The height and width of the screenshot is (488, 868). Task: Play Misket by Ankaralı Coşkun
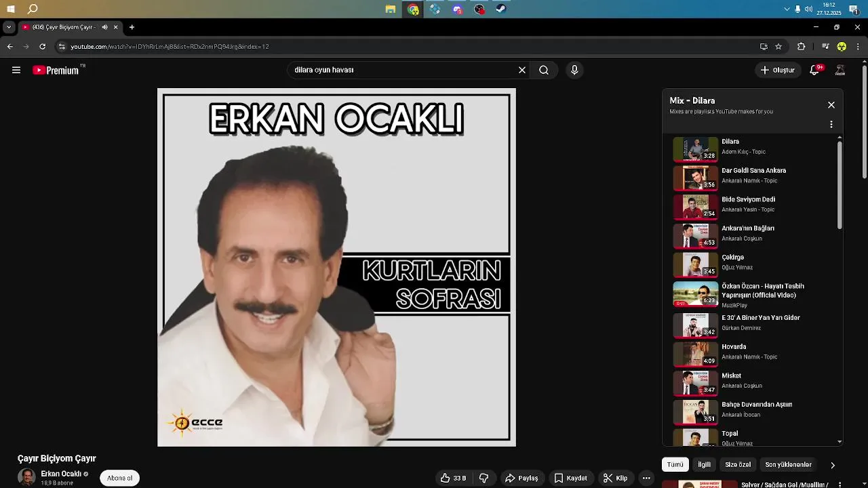(753, 383)
